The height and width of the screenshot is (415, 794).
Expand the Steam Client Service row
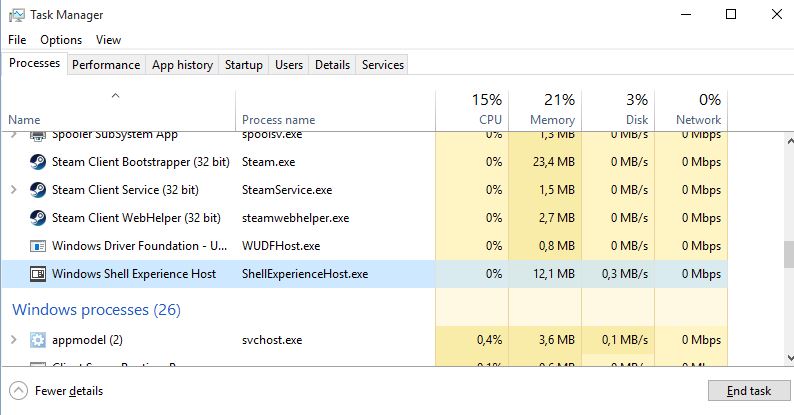[x=14, y=190]
